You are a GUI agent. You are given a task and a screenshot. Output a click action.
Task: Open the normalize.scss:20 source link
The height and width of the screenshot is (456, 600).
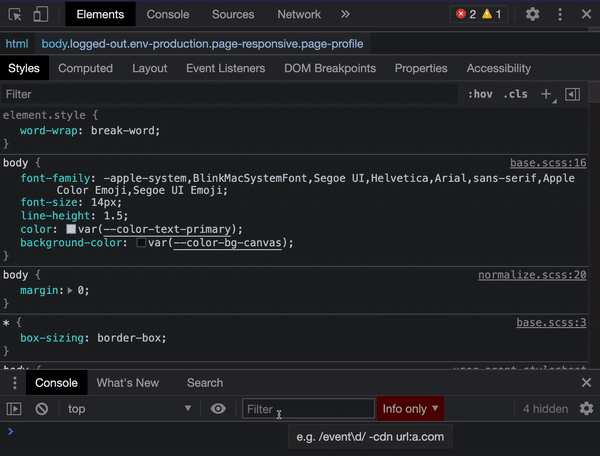click(532, 275)
